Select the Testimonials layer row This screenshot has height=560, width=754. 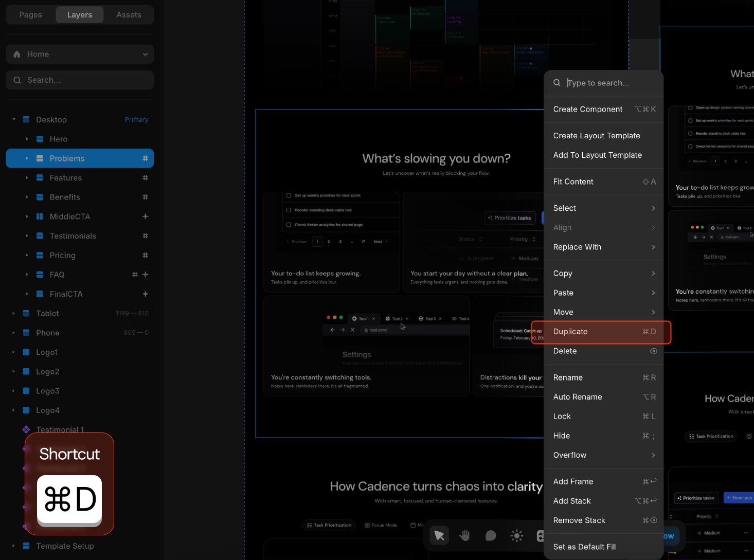coord(80,236)
